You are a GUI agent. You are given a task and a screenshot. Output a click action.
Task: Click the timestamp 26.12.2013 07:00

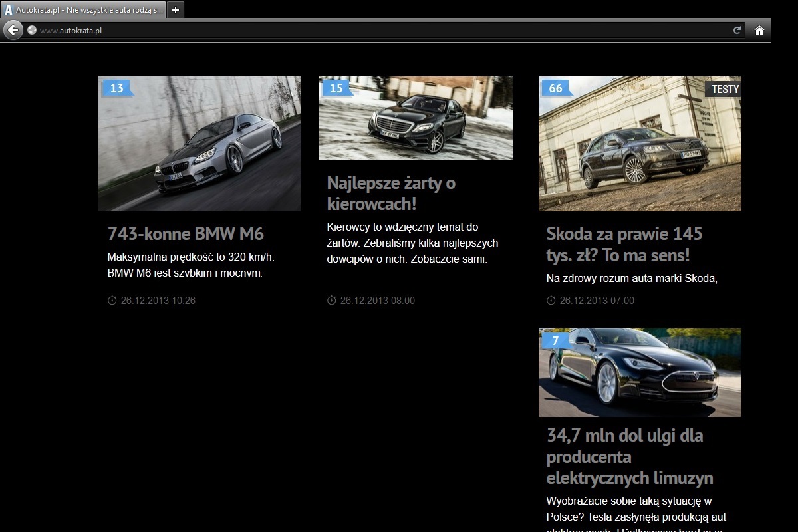pos(597,301)
